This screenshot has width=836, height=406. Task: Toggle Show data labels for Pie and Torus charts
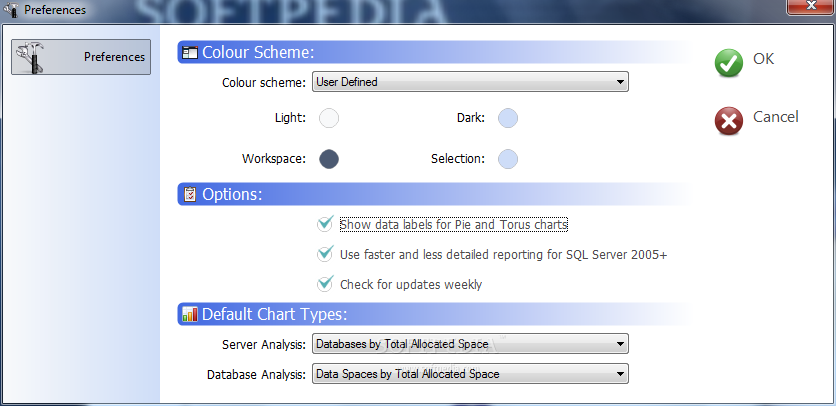pos(325,224)
